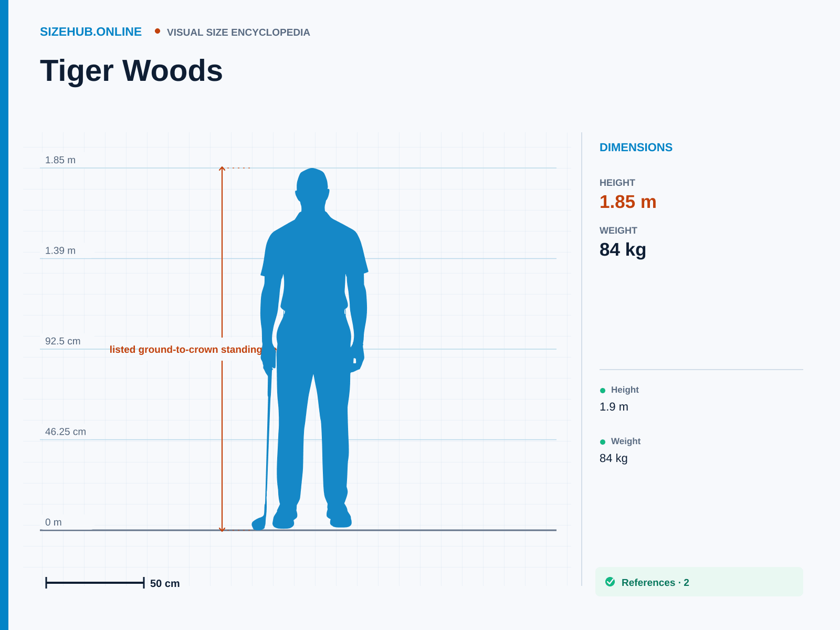
Task: Click the 46.25 cm gridline label
Action: pyautogui.click(x=66, y=432)
